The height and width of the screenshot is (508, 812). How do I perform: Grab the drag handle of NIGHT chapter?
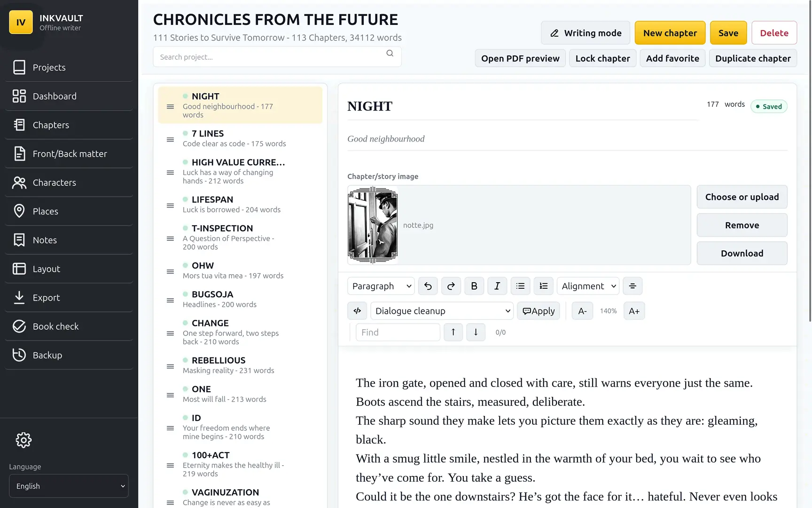click(x=171, y=107)
